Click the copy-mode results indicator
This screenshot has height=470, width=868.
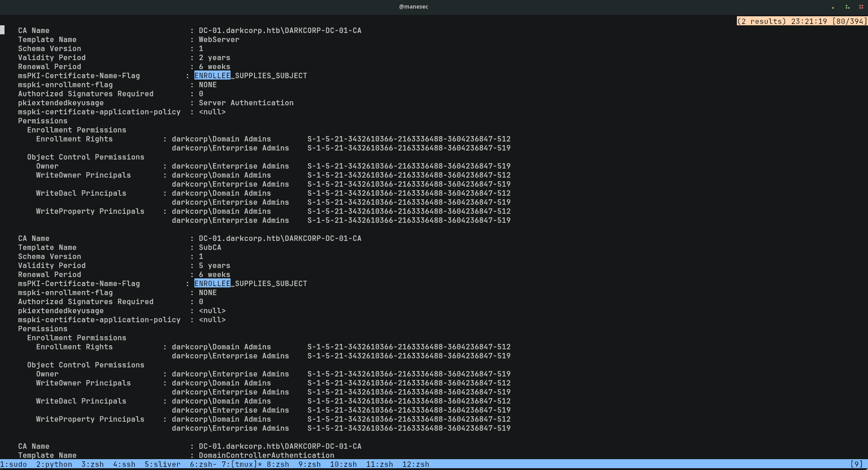[802, 21]
